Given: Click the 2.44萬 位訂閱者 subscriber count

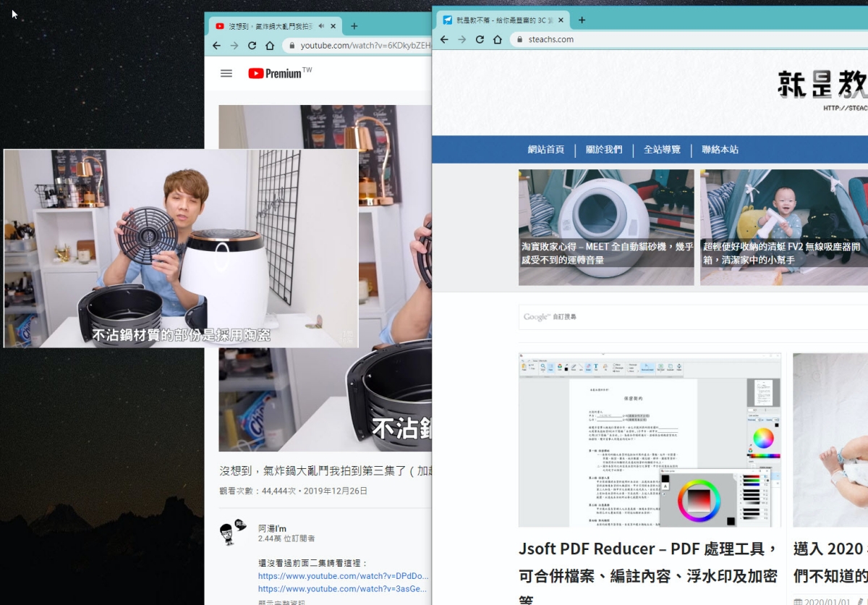Looking at the screenshot, I should 286,539.
